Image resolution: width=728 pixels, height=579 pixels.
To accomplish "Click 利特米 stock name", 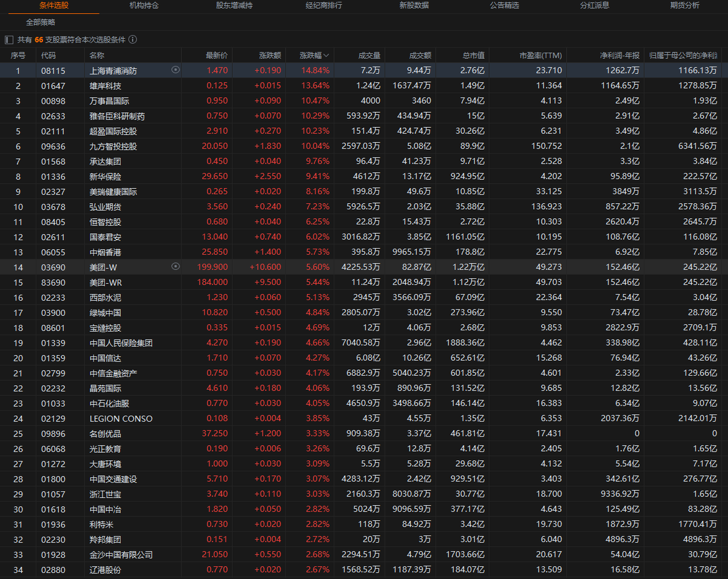I will [101, 524].
